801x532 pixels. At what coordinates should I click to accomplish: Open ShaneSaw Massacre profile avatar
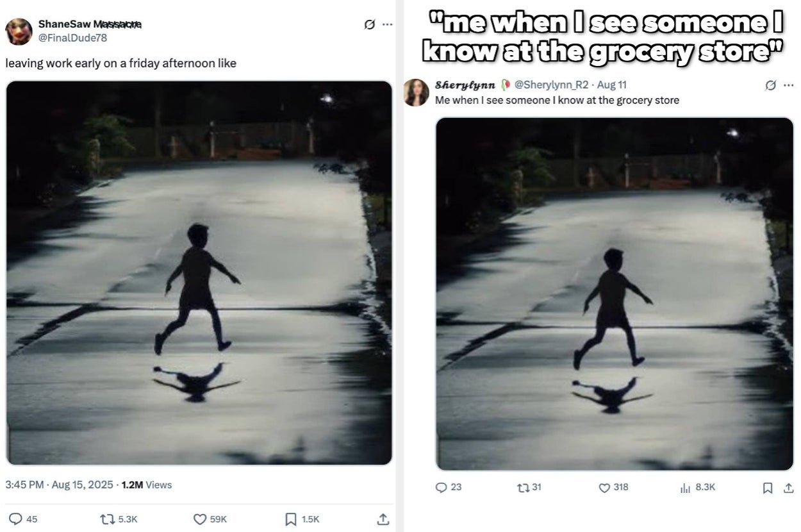click(x=19, y=31)
